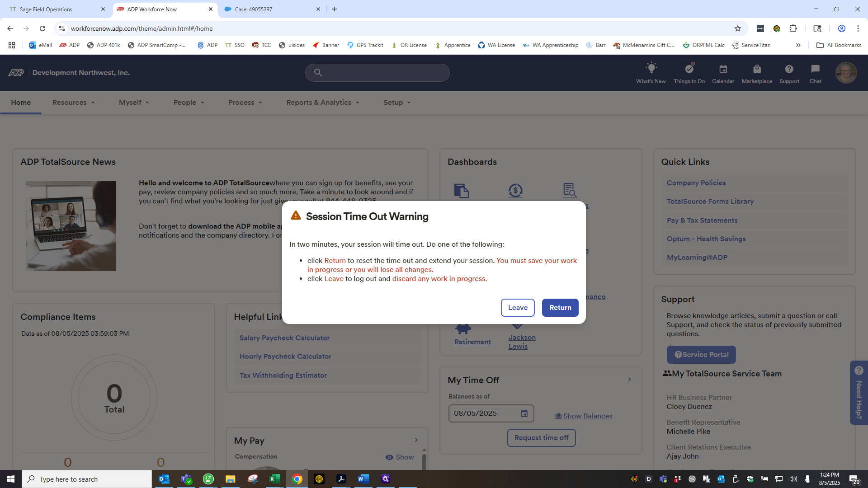The image size is (868, 488).
Task: Open What's New lightbulb icon
Action: click(x=651, y=73)
